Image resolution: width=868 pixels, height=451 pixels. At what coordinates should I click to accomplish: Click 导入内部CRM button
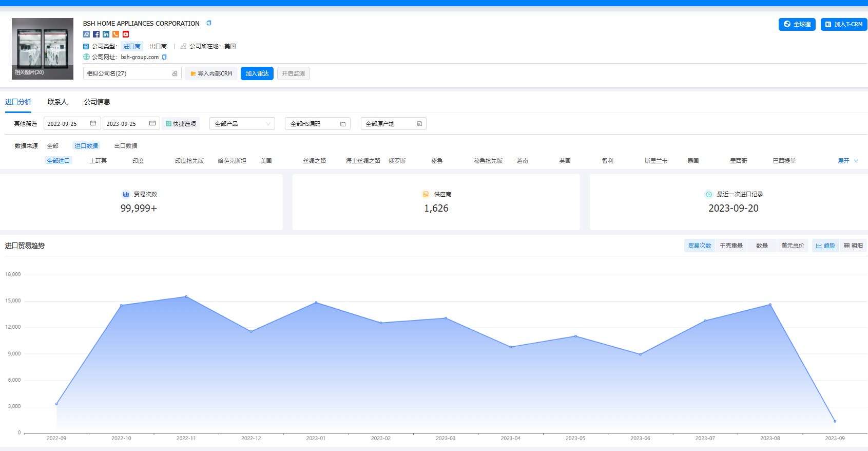click(211, 73)
